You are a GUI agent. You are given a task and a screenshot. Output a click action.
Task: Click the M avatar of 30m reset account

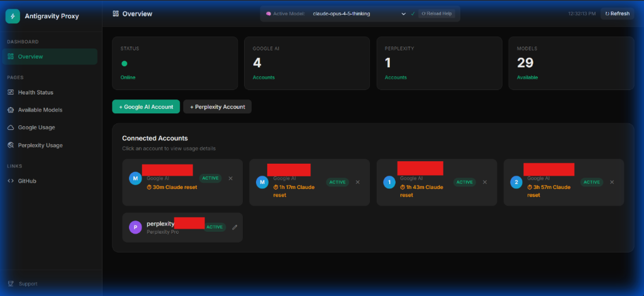pyautogui.click(x=135, y=178)
